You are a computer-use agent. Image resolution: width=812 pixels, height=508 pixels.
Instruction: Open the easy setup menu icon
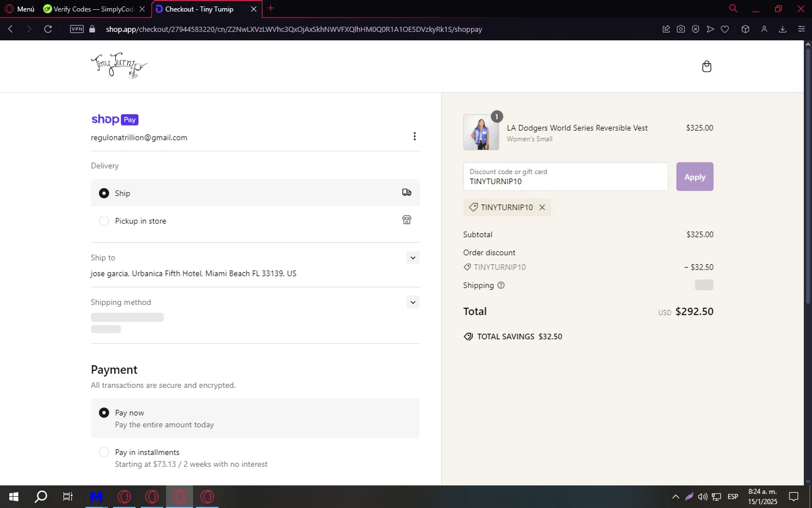pyautogui.click(x=801, y=29)
